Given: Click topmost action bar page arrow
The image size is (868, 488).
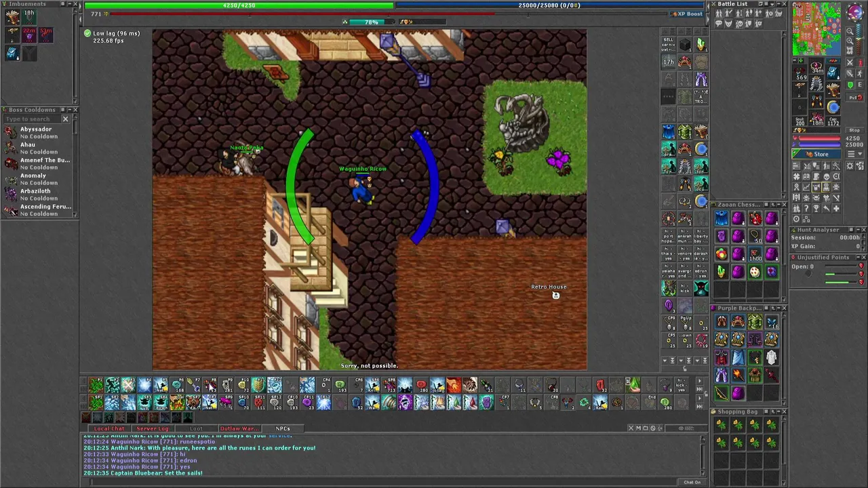Looking at the screenshot, I should pyautogui.click(x=699, y=380).
